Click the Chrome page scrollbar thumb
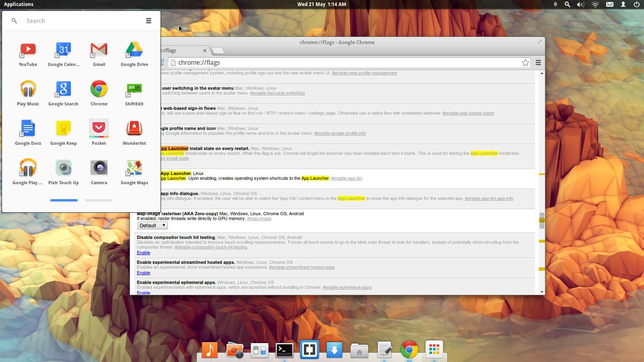The width and height of the screenshot is (644, 362). coord(542,220)
